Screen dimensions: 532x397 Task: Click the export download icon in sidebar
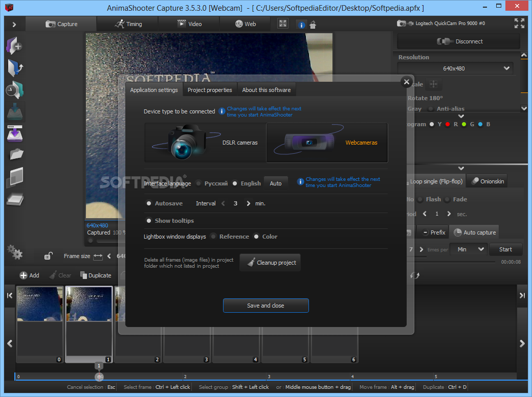15,133
